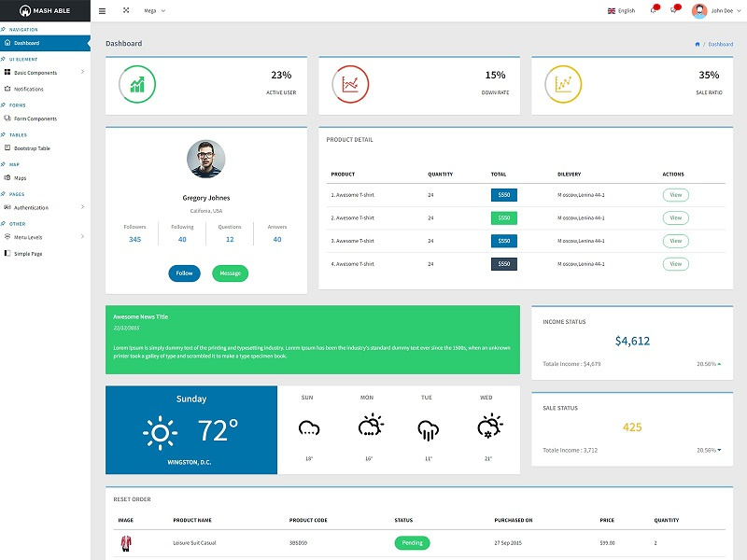Click the yellow Sale Ratio chart icon
Image resolution: width=747 pixels, height=560 pixels.
point(560,84)
